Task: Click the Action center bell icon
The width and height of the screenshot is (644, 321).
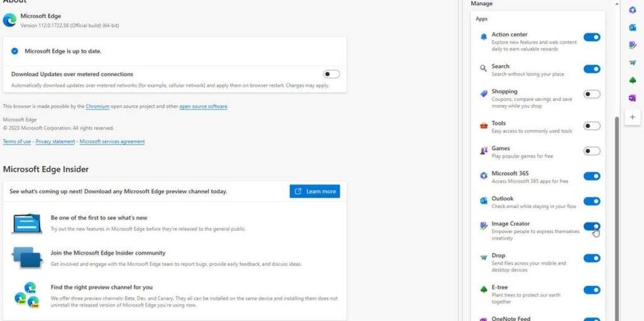Action: point(484,37)
